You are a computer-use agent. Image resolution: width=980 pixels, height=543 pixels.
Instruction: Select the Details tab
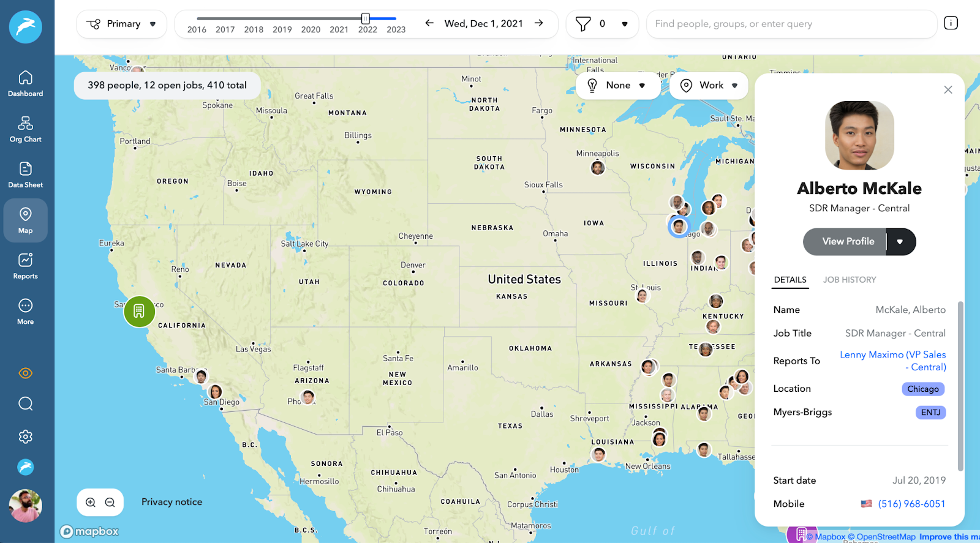coord(790,280)
